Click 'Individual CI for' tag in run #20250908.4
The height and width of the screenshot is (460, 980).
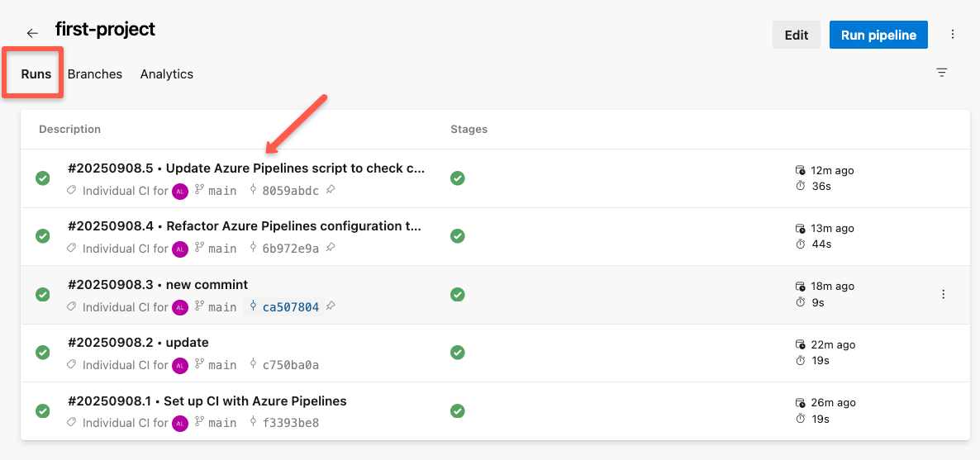(125, 249)
